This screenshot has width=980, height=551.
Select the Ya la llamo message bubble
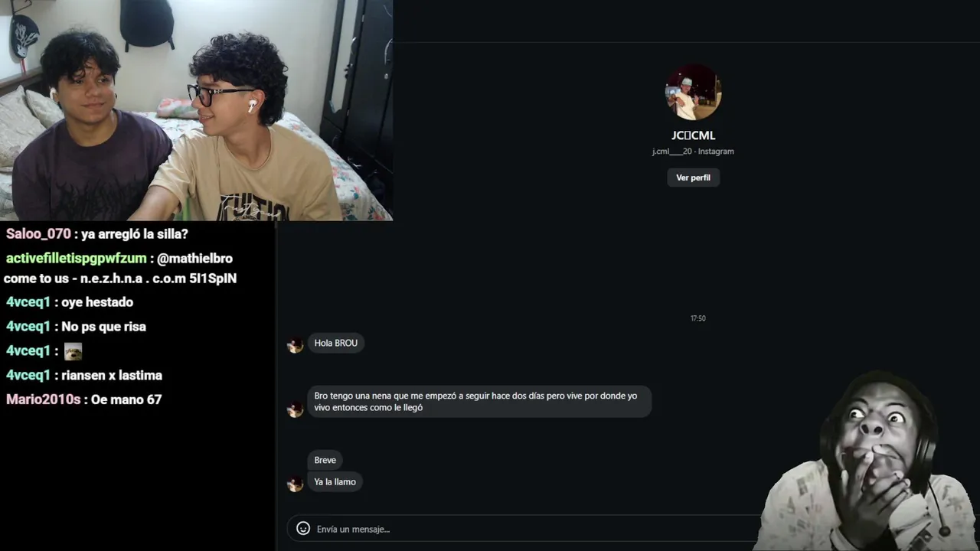pos(335,482)
